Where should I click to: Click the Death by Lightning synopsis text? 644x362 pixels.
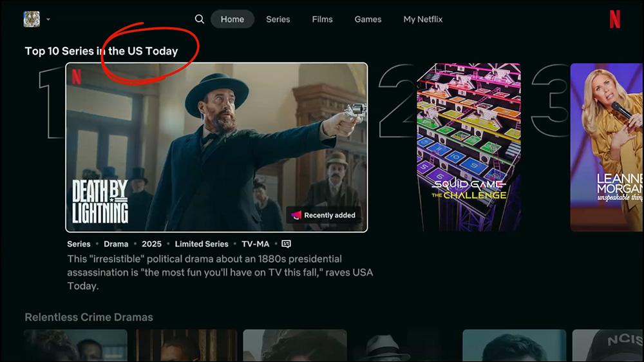click(x=220, y=272)
